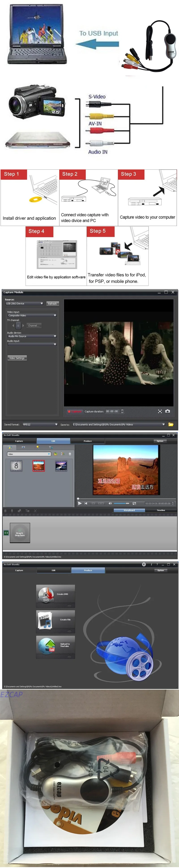This screenshot has width=179, height=868.
Task: Toggle full-screen icon right of the volume slider
Action: point(134,503)
